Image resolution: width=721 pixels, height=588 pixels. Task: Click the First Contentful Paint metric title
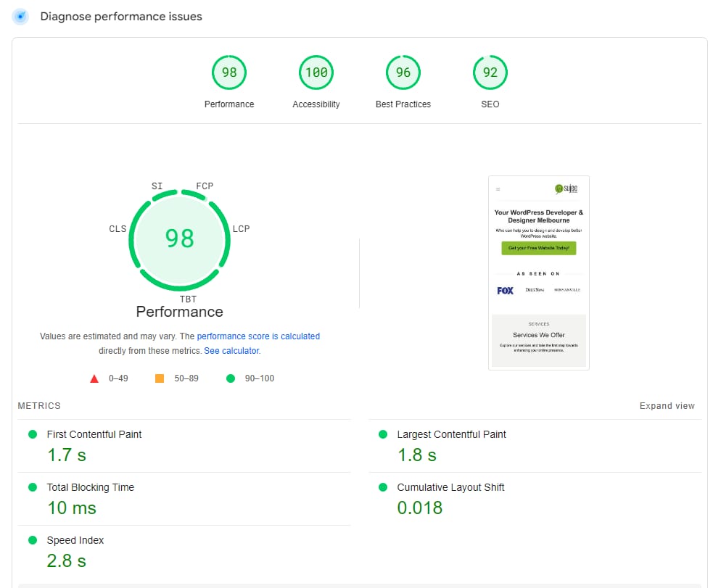coord(94,434)
